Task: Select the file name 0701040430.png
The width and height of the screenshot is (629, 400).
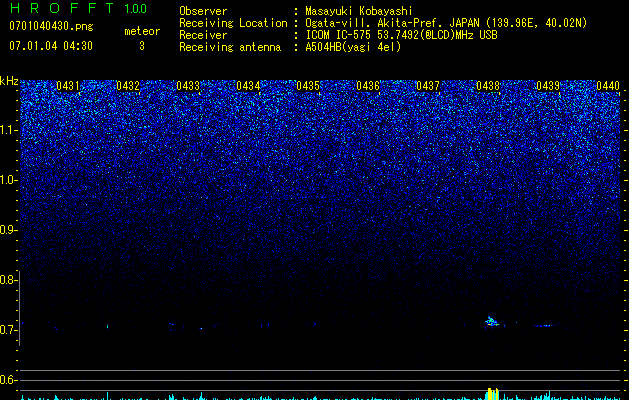Action: click(51, 27)
